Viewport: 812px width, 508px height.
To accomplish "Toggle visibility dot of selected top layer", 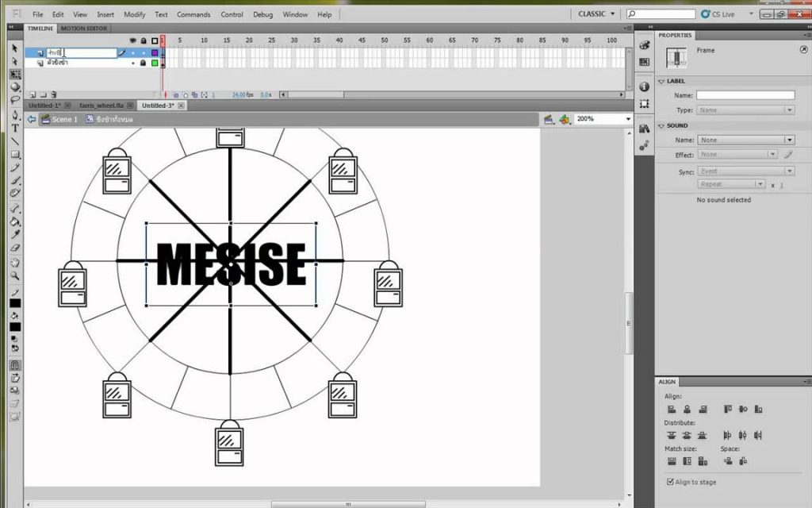I will (x=133, y=53).
